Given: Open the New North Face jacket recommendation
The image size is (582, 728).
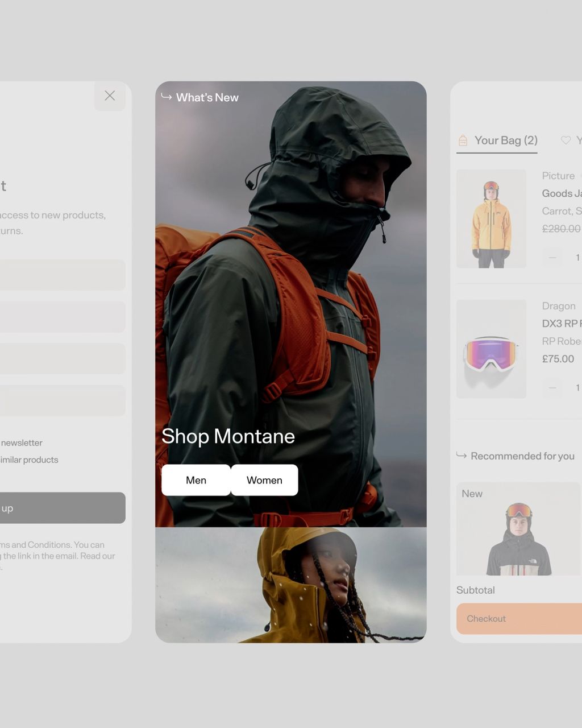Looking at the screenshot, I should click(518, 529).
